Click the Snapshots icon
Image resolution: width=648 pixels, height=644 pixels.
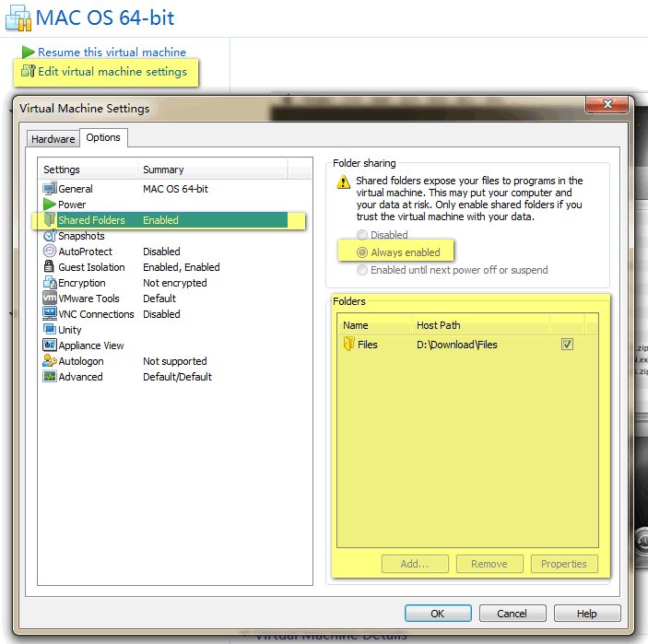click(50, 236)
